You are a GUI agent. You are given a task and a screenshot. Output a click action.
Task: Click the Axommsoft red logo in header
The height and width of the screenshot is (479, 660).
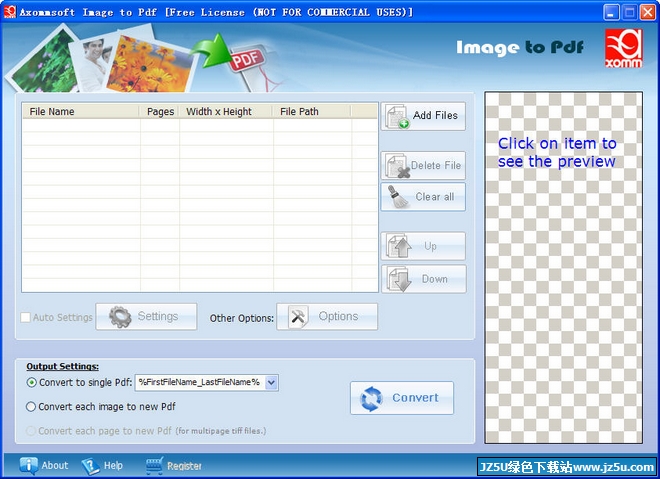624,48
